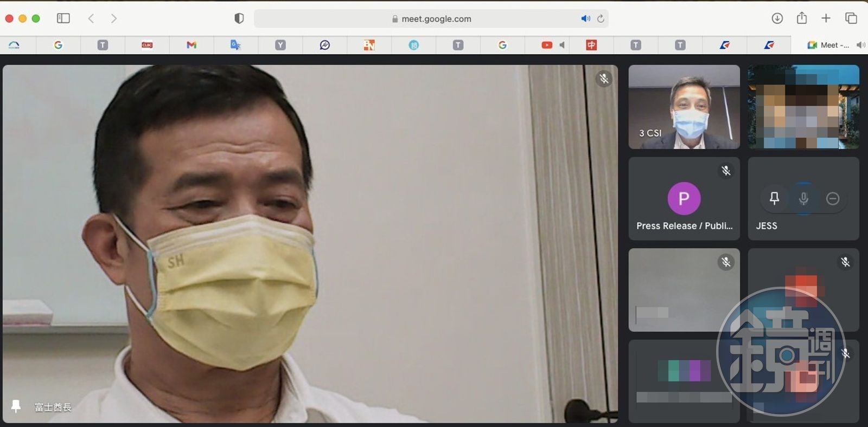The height and width of the screenshot is (427, 868).
Task: Open a new Safari tab
Action: click(x=826, y=18)
